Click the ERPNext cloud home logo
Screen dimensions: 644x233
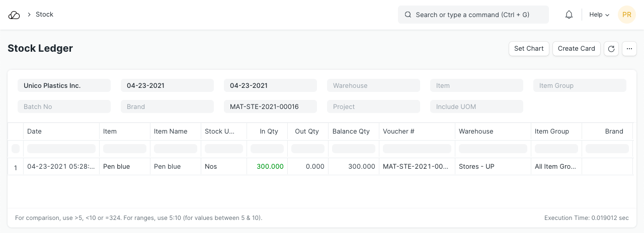[14, 15]
